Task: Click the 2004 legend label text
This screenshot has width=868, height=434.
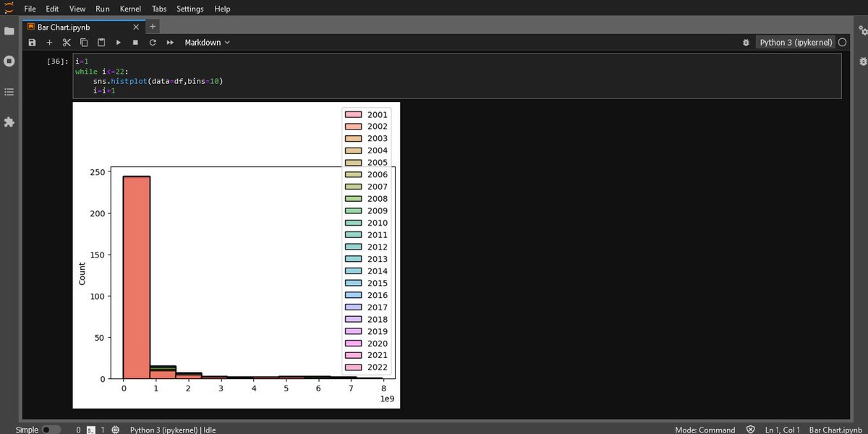Action: pyautogui.click(x=378, y=150)
